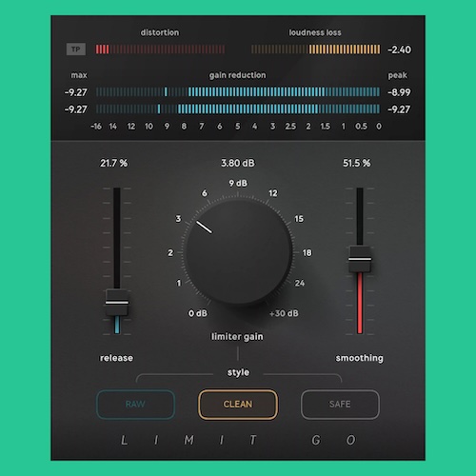Click the limiter gain knob
The image size is (476, 476).
[239, 252]
